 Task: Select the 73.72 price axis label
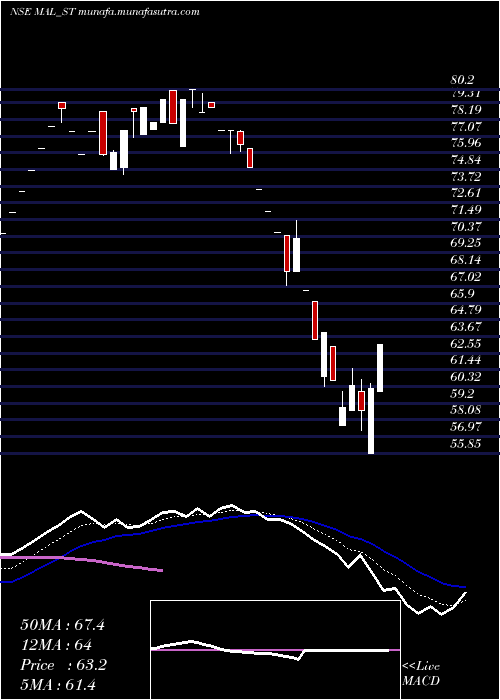(x=467, y=177)
